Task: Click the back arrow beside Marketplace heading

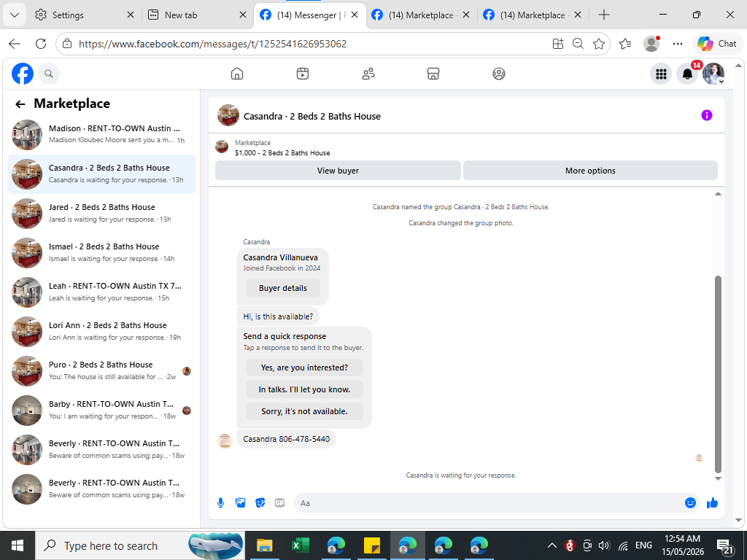Action: coord(20,104)
